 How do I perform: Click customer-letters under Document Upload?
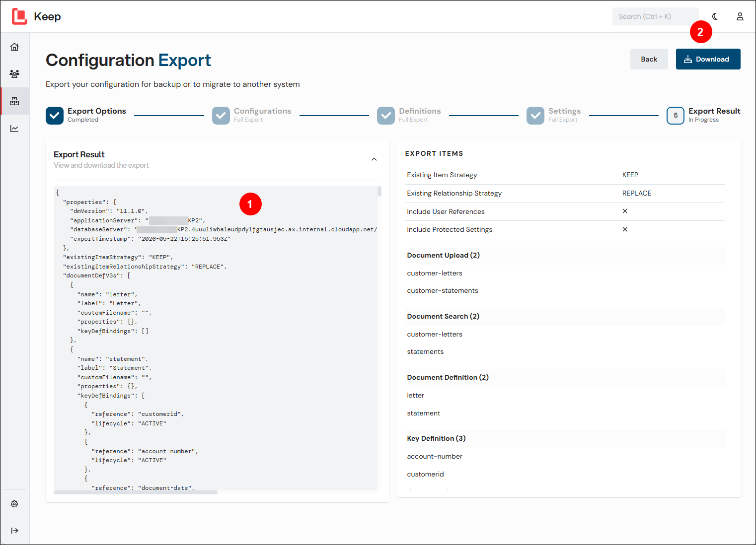coord(435,273)
